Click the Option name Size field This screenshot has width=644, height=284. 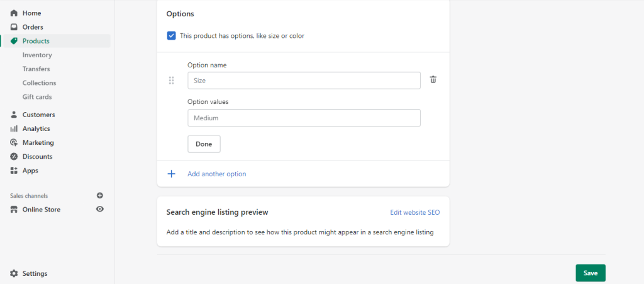[x=304, y=81]
